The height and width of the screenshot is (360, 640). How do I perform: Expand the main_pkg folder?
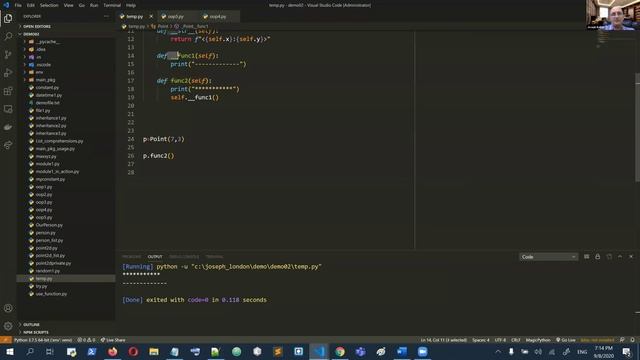66,80
